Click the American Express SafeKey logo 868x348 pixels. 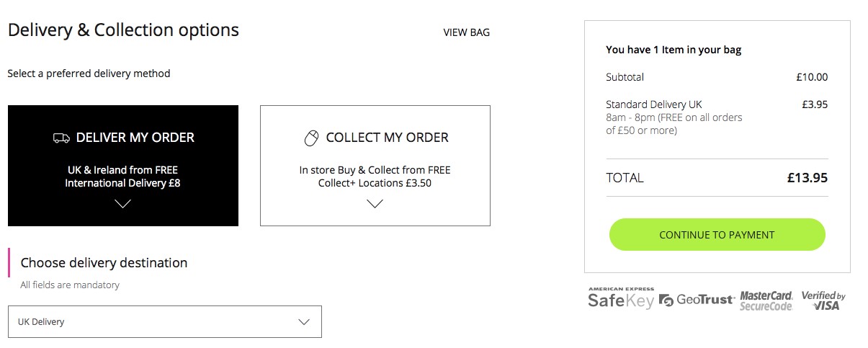coord(620,298)
